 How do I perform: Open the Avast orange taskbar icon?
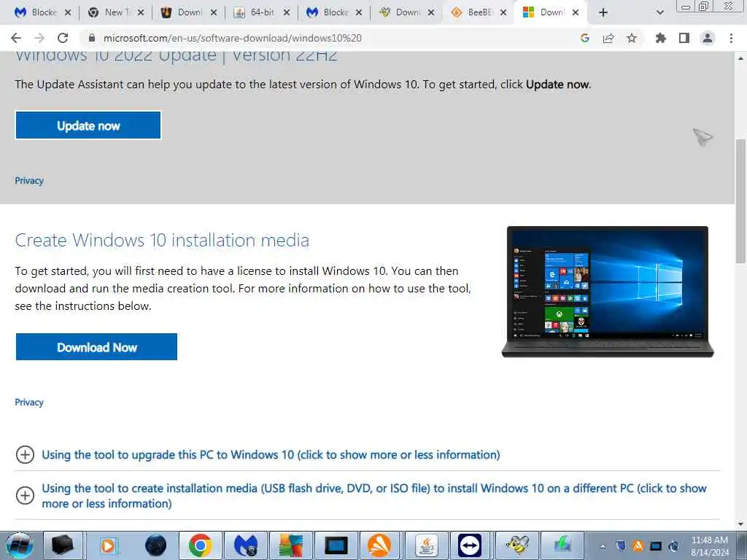click(x=379, y=545)
